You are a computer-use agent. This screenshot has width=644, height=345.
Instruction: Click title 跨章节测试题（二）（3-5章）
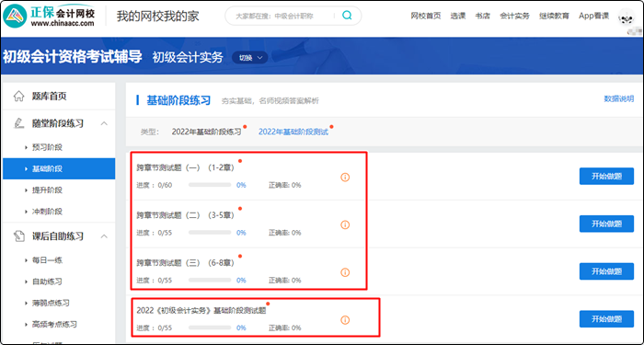[x=186, y=215]
